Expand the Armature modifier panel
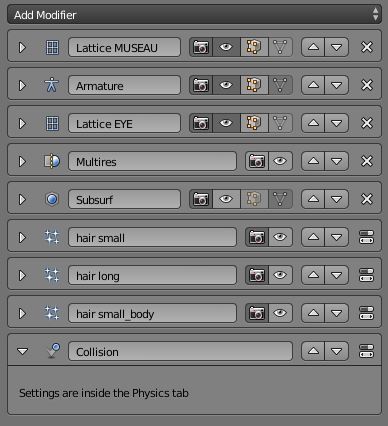Screen dimensions: 388x426 (22, 85)
